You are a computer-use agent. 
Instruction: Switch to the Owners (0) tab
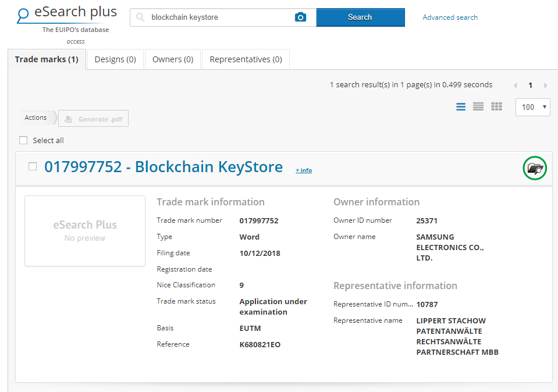(173, 59)
